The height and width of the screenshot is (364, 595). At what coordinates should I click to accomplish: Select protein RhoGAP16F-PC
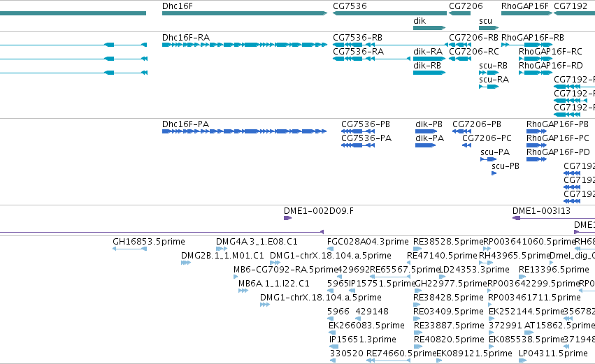(x=536, y=145)
